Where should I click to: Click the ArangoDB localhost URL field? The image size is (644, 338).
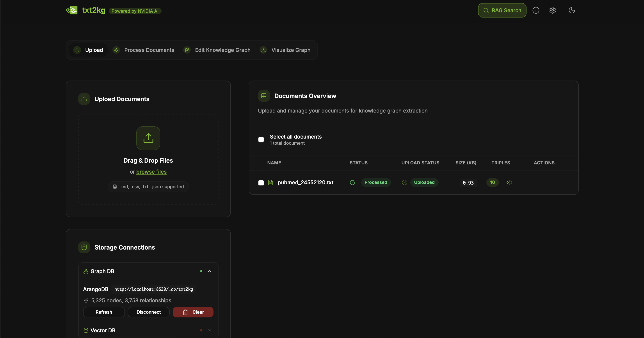coord(153,289)
